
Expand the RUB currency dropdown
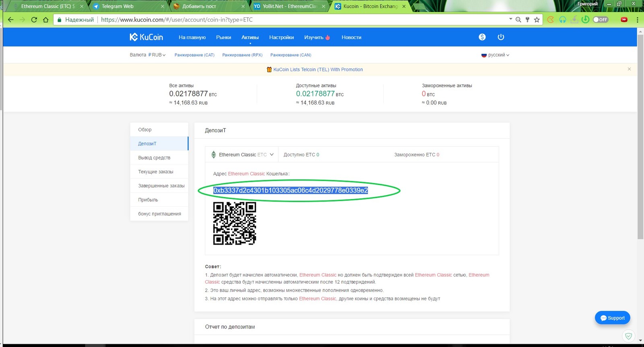pos(157,55)
